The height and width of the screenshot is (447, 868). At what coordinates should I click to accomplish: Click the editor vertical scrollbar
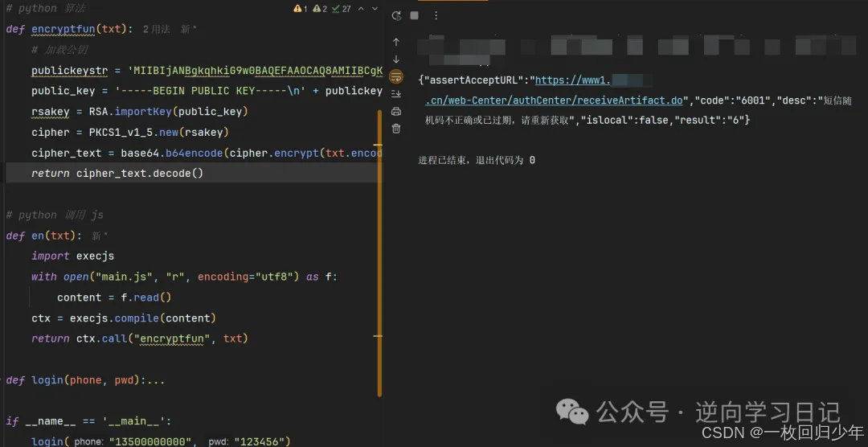pyautogui.click(x=379, y=252)
